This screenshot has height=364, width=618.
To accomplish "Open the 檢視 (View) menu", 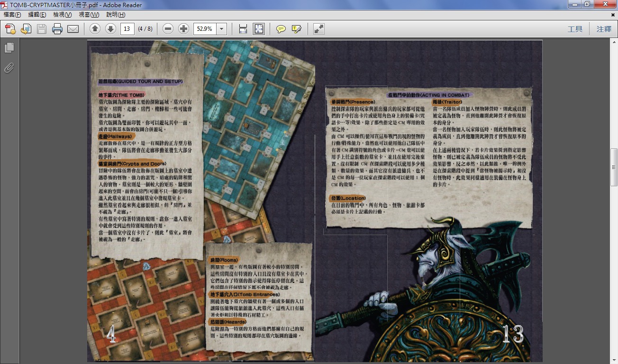I will pos(63,15).
